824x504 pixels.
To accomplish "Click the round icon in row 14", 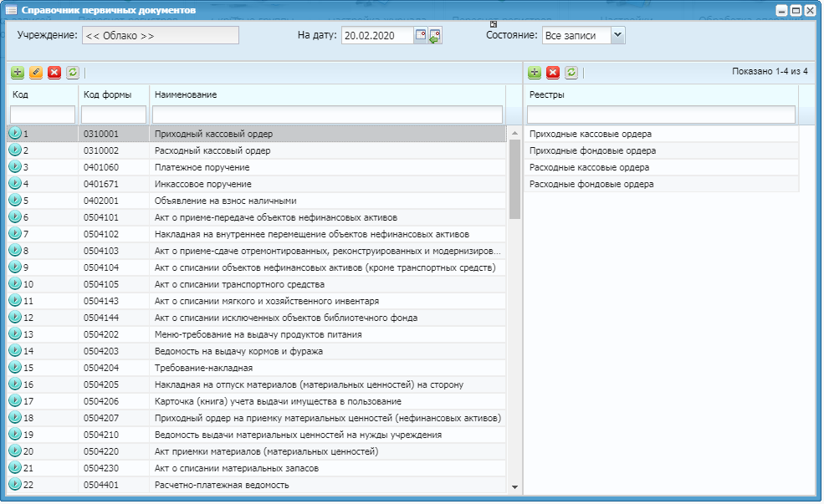I will point(15,351).
